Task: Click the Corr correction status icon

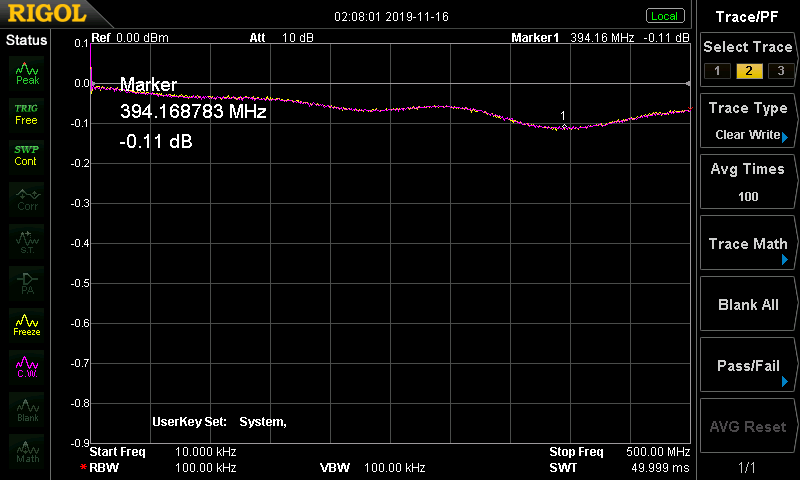Action: click(27, 198)
